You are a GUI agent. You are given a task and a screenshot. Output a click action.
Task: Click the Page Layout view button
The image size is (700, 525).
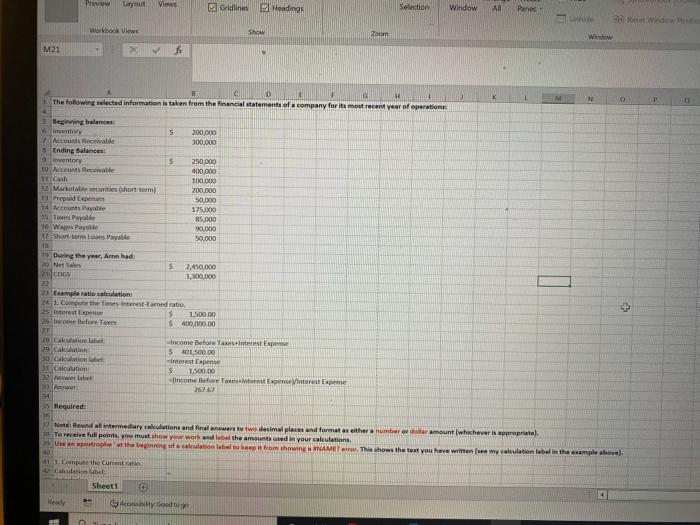134,4
